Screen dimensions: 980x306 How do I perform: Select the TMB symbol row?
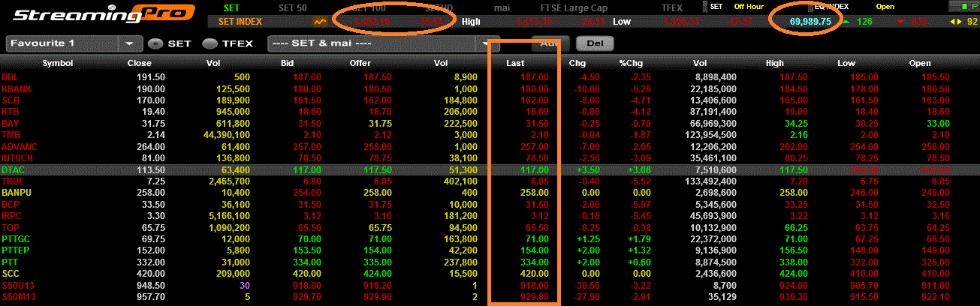[490, 134]
